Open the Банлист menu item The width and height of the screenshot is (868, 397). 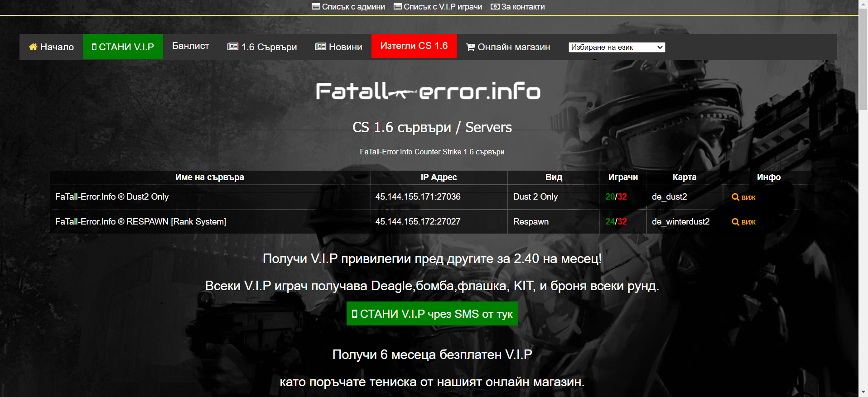coord(190,46)
